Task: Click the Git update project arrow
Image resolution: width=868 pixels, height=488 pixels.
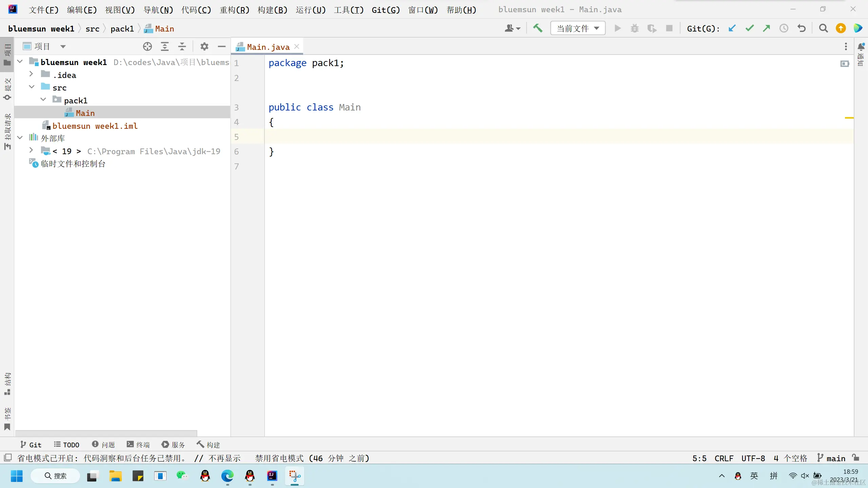Action: (732, 28)
